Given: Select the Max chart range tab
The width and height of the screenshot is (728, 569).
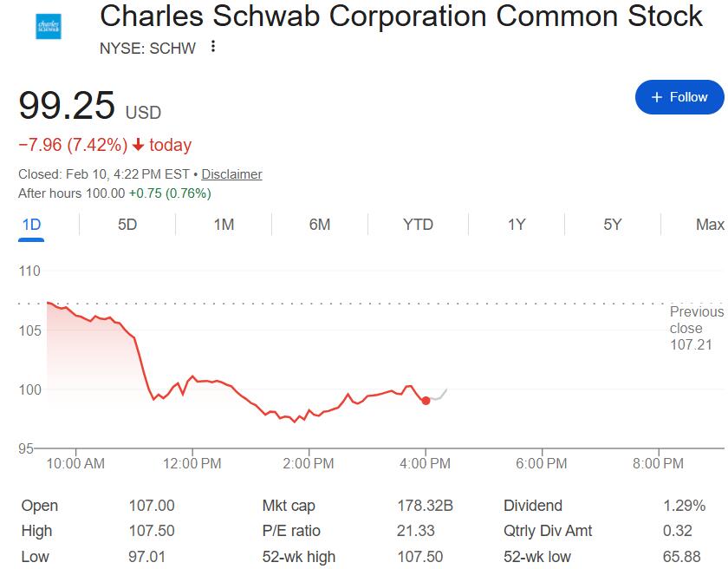Looking at the screenshot, I should pyautogui.click(x=709, y=225).
